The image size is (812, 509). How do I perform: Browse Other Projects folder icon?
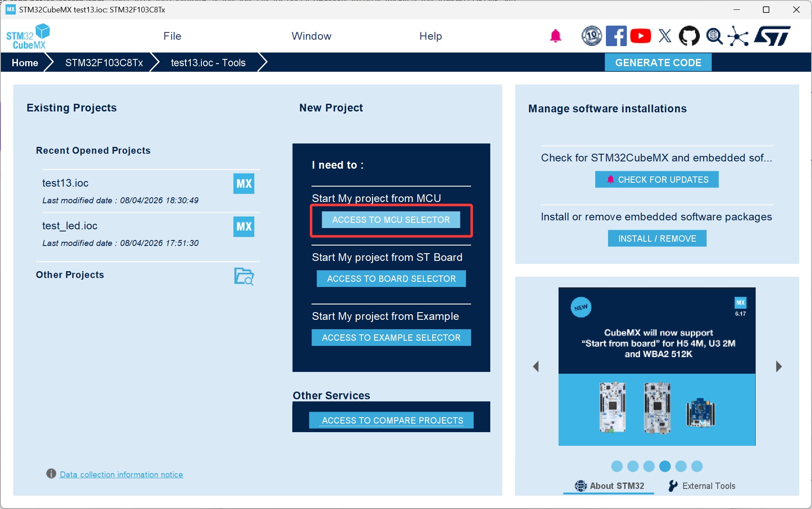[x=244, y=276]
